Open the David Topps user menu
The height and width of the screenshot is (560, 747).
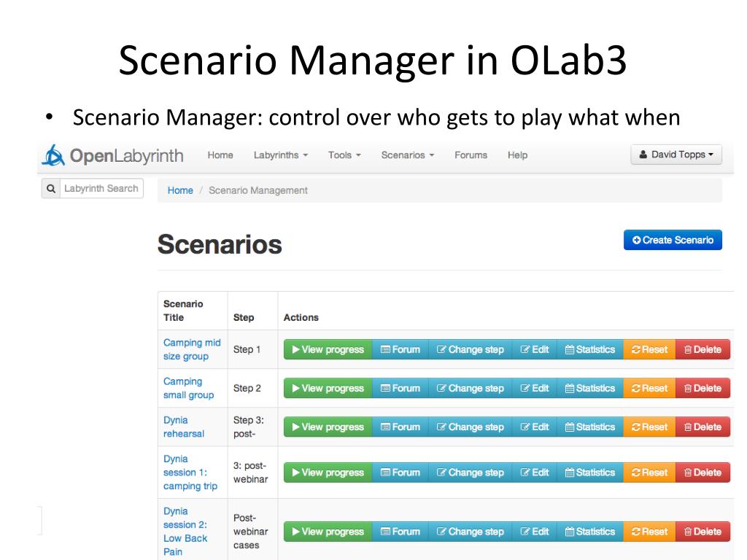[x=676, y=155]
